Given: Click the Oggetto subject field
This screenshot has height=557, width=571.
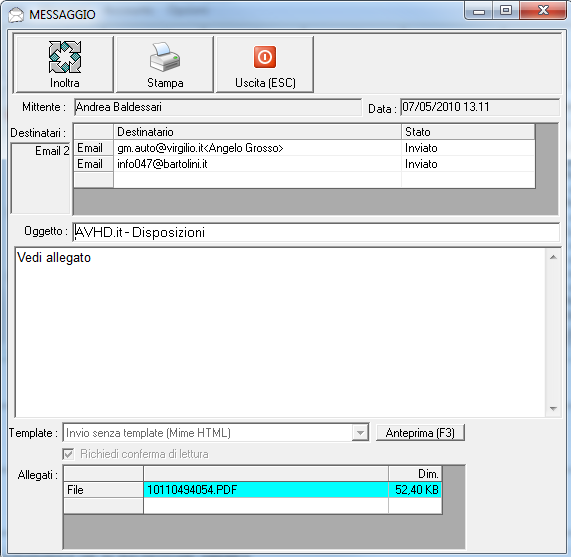Looking at the screenshot, I should coord(316,232).
